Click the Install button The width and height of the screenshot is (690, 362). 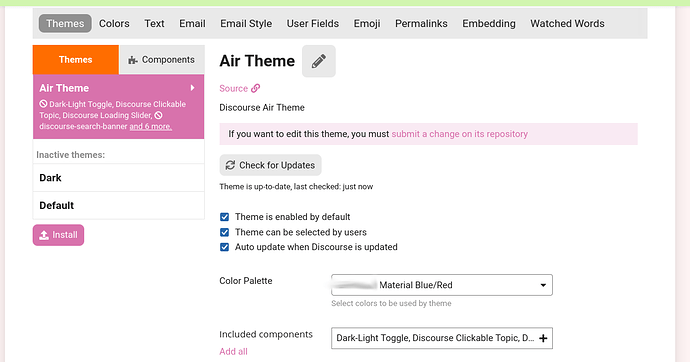[58, 235]
